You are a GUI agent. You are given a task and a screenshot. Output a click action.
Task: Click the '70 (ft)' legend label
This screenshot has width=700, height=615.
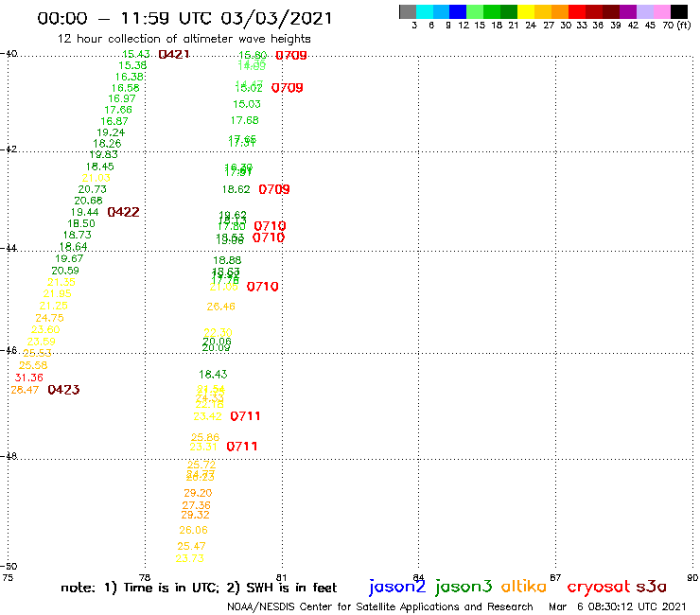(x=676, y=25)
